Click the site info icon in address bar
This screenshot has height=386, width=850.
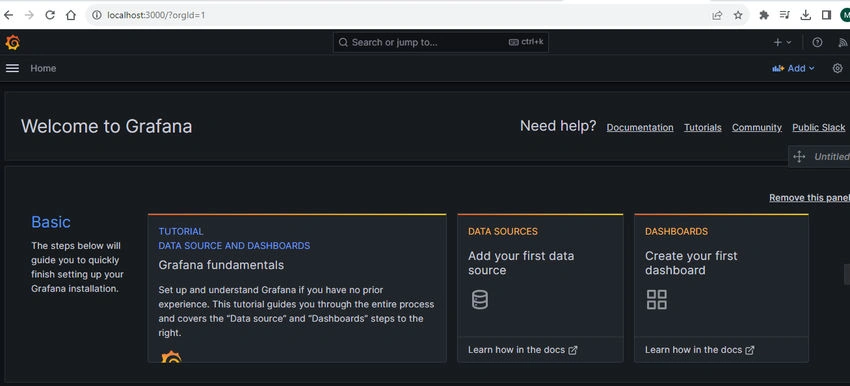(97, 15)
